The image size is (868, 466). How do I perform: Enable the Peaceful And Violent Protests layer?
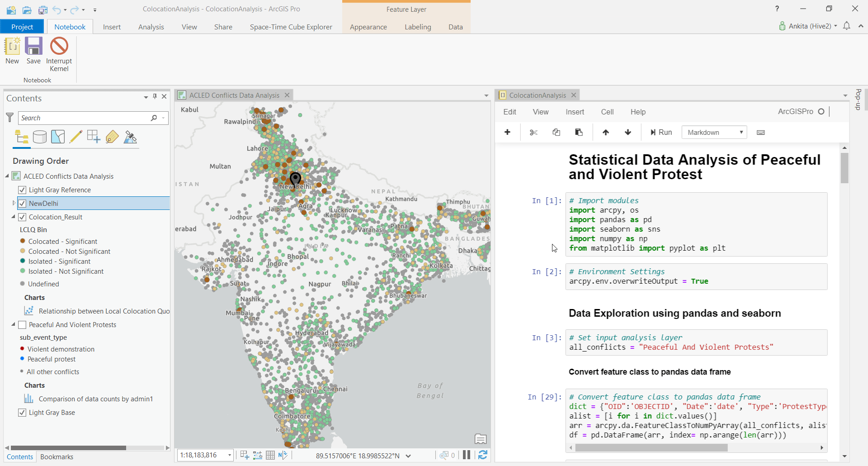point(22,324)
